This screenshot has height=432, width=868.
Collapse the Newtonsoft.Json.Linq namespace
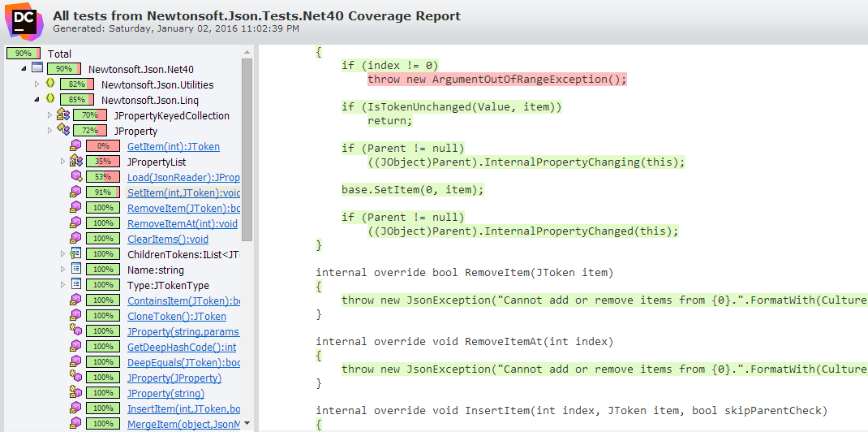coord(37,99)
